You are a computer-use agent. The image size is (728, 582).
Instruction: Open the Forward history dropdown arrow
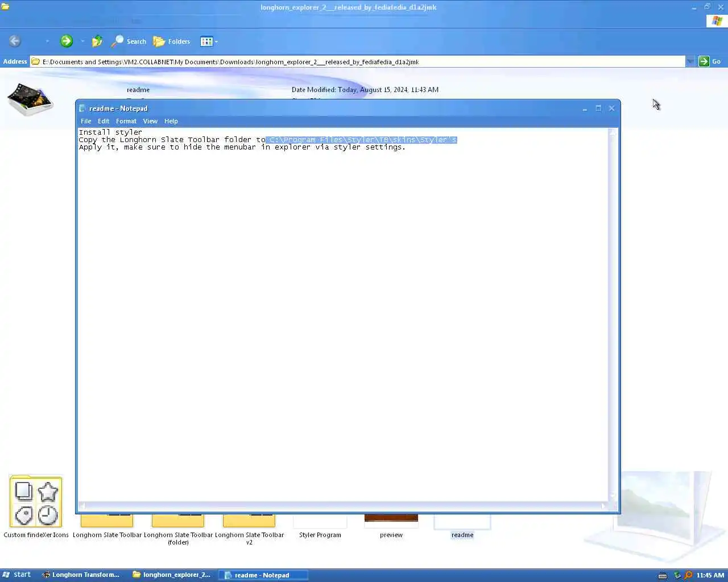(x=82, y=41)
